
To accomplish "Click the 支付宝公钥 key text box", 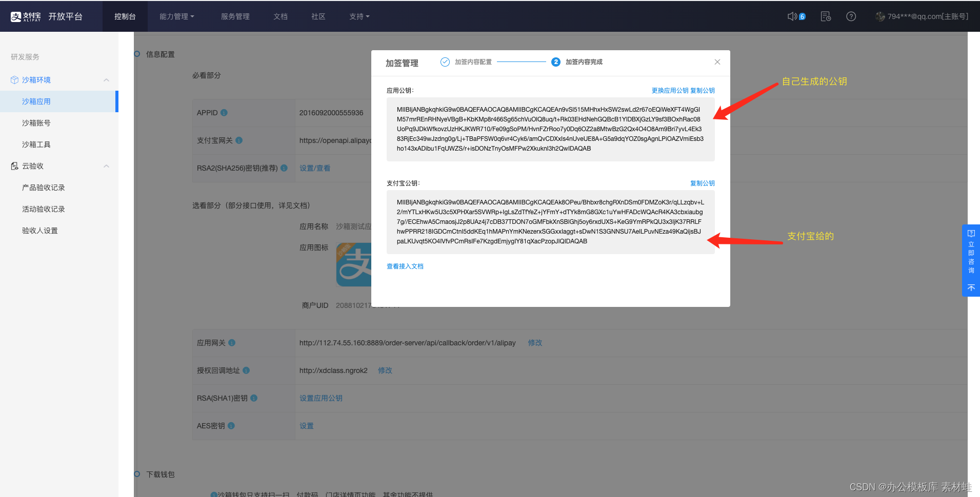I will [x=551, y=222].
